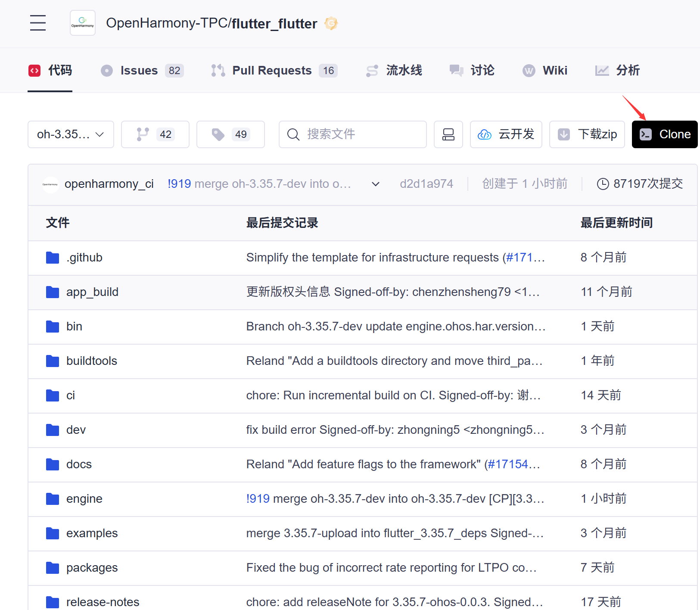Image resolution: width=700 pixels, height=610 pixels.
Task: Click the 搜索文件 search input
Action: [352, 134]
